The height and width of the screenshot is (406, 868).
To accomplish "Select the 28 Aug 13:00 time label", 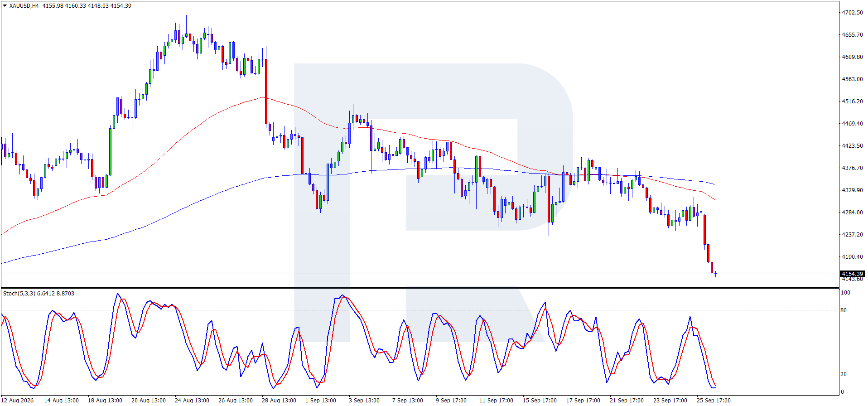I will tap(279, 401).
